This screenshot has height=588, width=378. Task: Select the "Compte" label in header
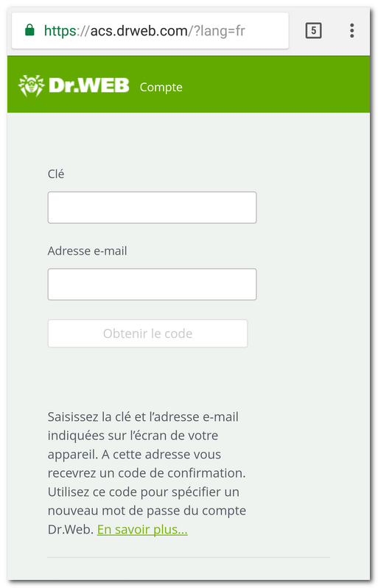click(x=161, y=88)
